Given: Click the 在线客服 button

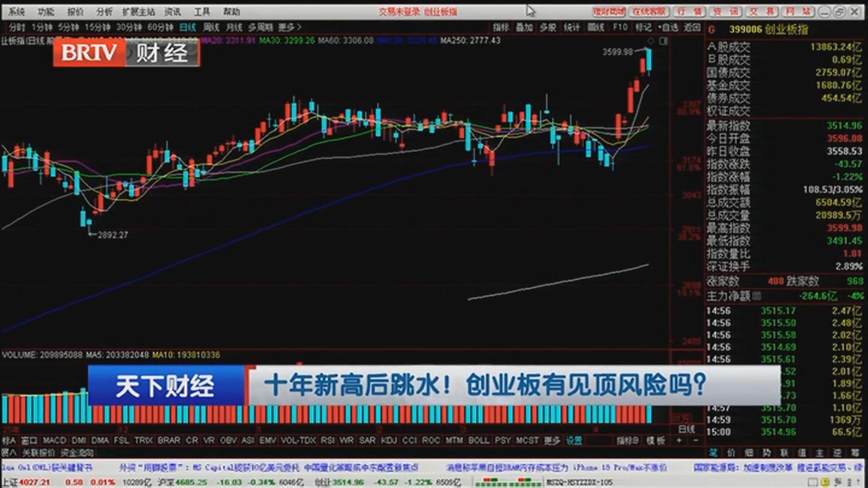Looking at the screenshot, I should pos(649,11).
